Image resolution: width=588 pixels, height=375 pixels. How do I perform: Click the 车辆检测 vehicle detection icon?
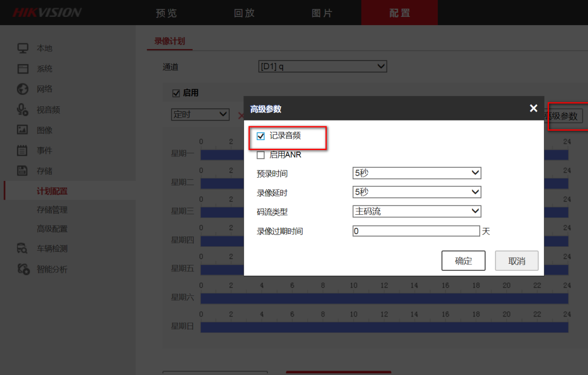pyautogui.click(x=22, y=249)
